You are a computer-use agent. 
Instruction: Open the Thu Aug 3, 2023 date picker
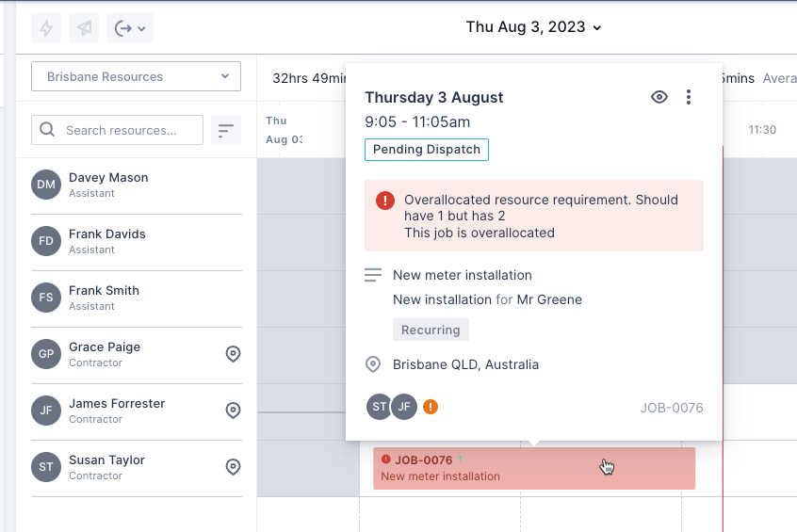[x=533, y=27]
